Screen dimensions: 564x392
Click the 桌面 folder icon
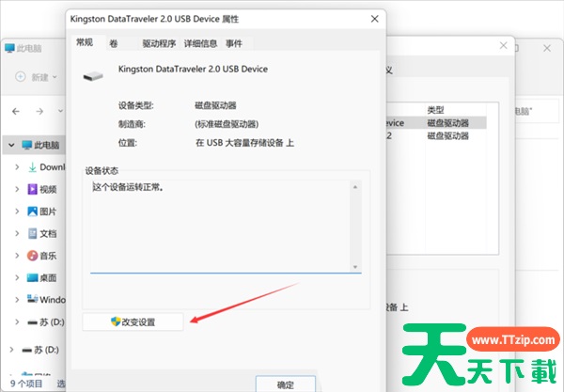[32, 277]
